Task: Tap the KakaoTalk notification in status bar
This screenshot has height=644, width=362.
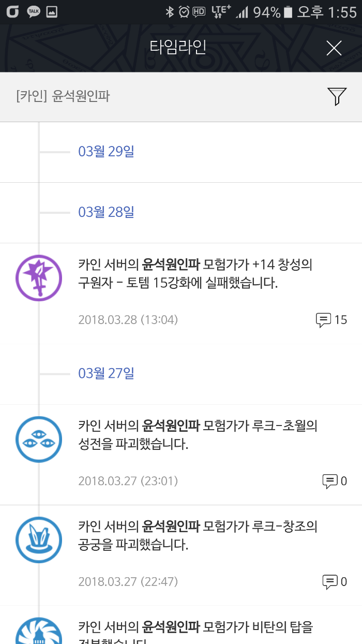Action: point(34,12)
